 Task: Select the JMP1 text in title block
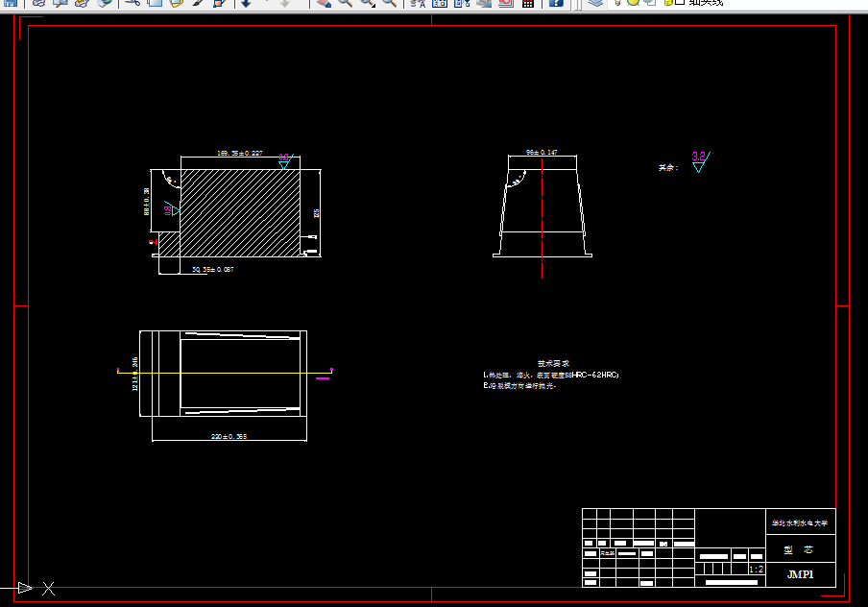[x=801, y=574]
